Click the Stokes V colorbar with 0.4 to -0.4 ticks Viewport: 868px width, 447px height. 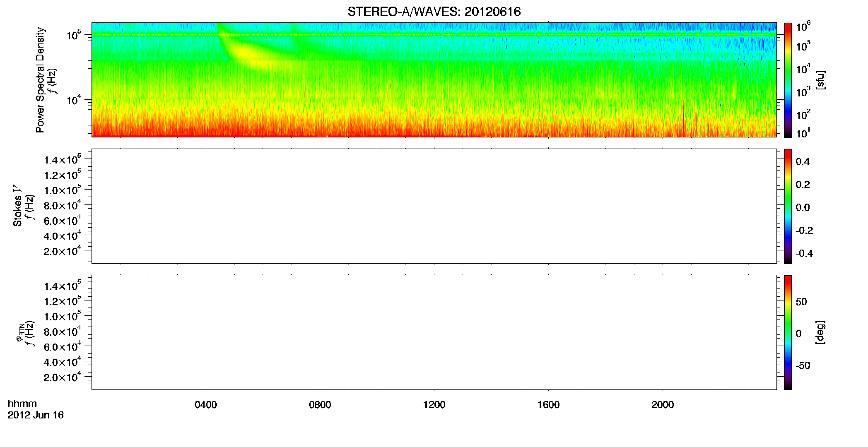tap(788, 206)
